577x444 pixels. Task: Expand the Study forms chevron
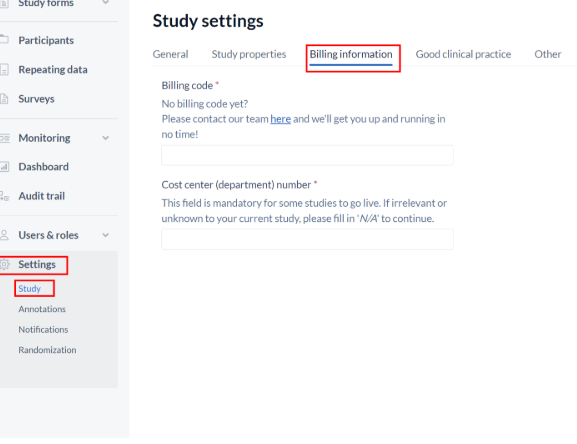click(x=106, y=3)
